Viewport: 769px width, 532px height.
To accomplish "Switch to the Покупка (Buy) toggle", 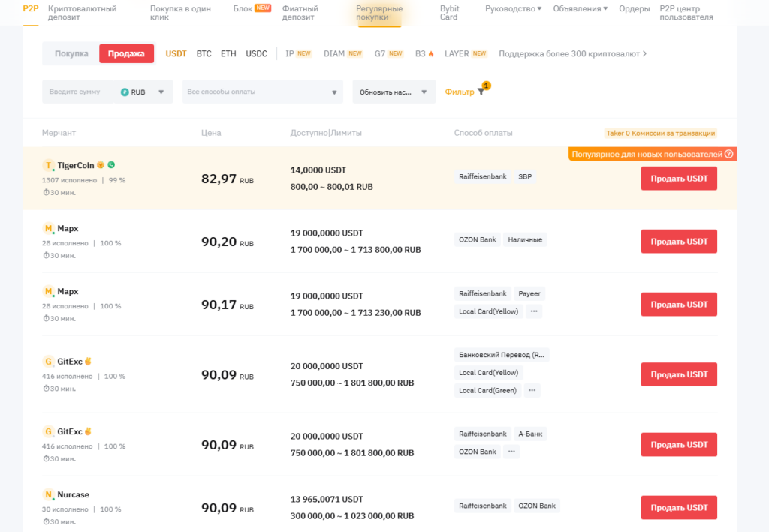I will pos(71,53).
